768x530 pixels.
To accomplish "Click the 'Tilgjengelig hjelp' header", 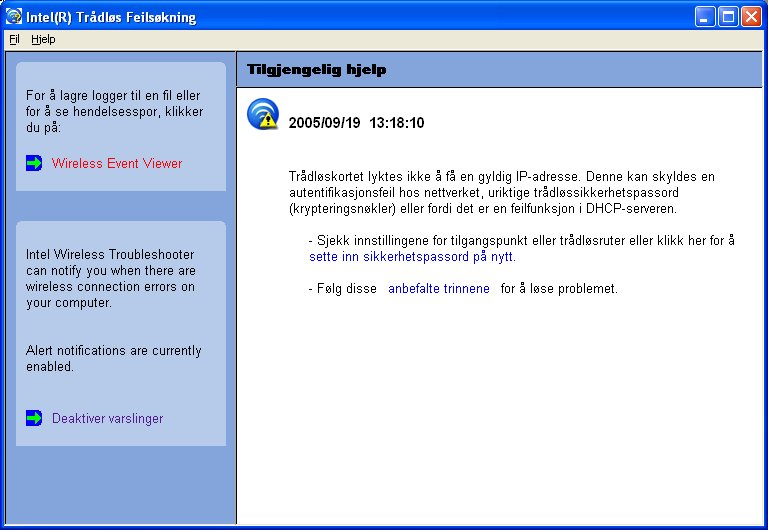I will pyautogui.click(x=316, y=70).
